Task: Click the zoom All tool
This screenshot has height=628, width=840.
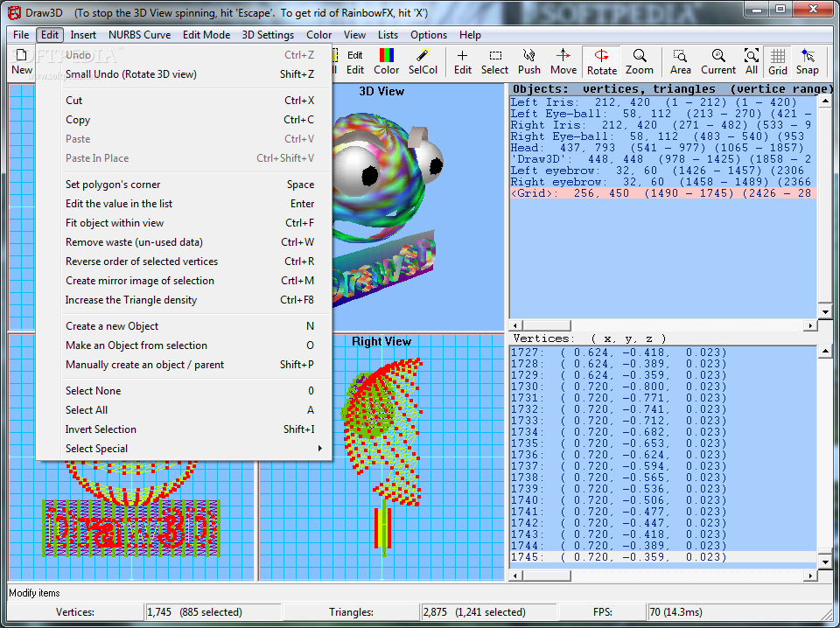Action: click(752, 62)
